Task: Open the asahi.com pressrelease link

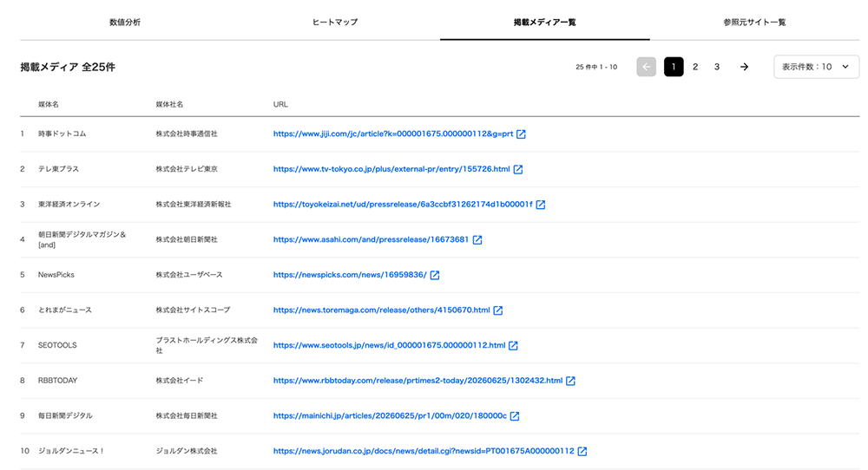Action: pyautogui.click(x=371, y=239)
